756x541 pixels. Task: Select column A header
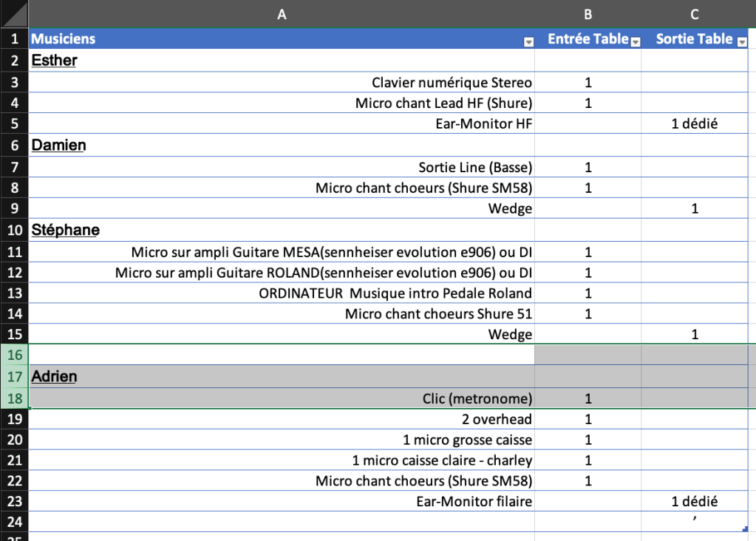[x=281, y=13]
